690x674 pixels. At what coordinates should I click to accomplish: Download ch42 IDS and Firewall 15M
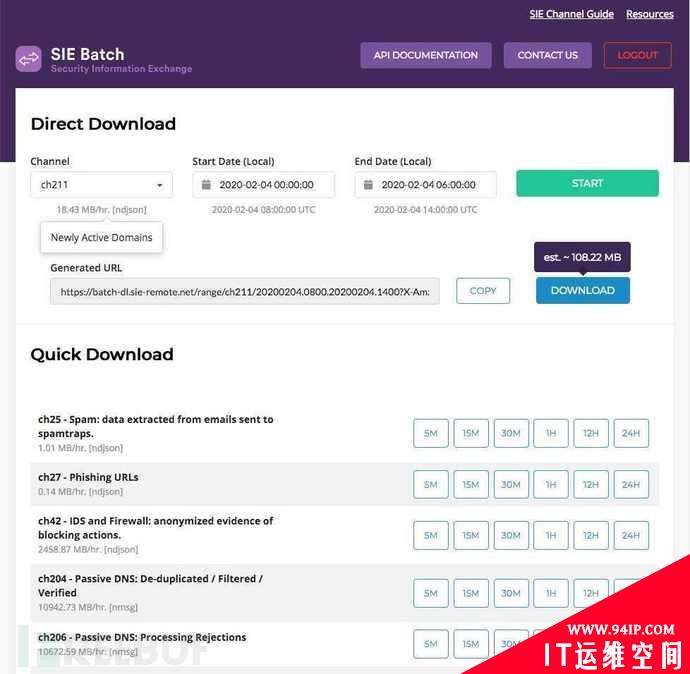click(x=471, y=535)
